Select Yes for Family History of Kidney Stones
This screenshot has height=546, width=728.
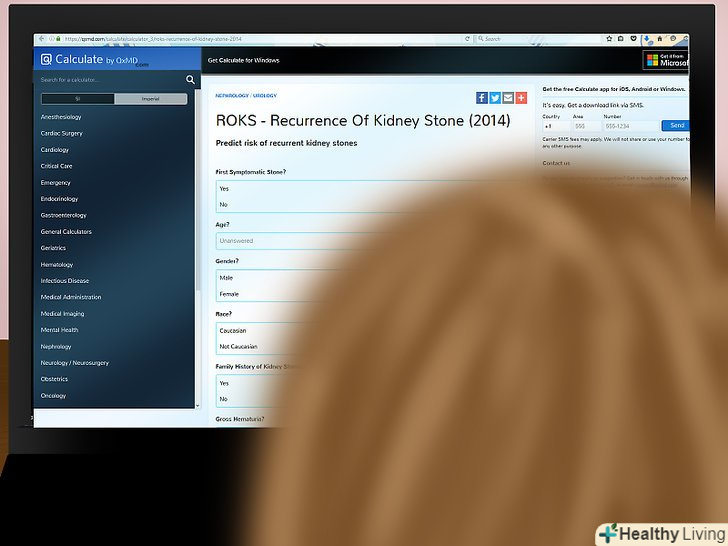(x=224, y=383)
